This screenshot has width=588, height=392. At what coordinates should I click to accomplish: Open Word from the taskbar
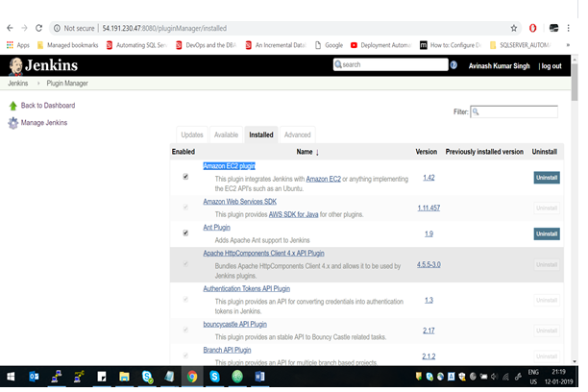tap(259, 377)
